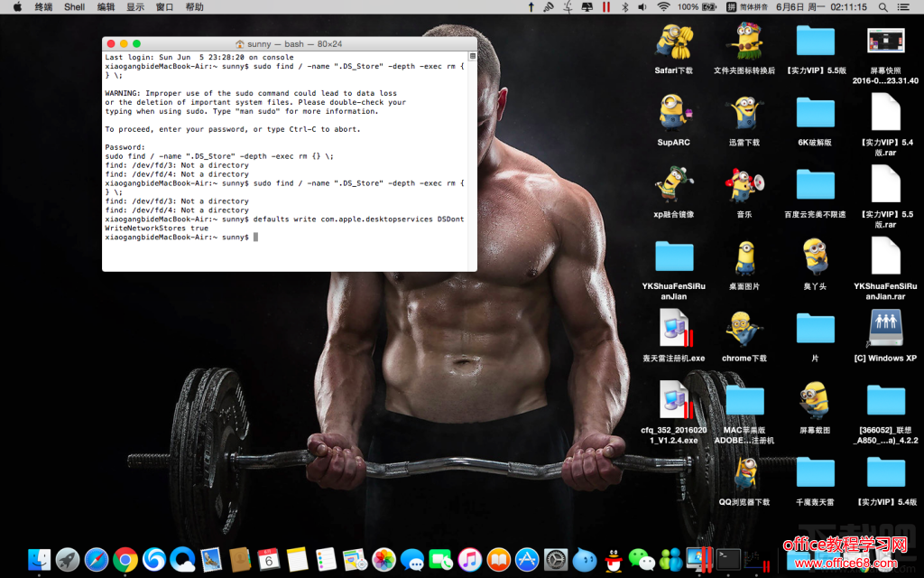Select 百度云完美不限速 folder

(815, 184)
